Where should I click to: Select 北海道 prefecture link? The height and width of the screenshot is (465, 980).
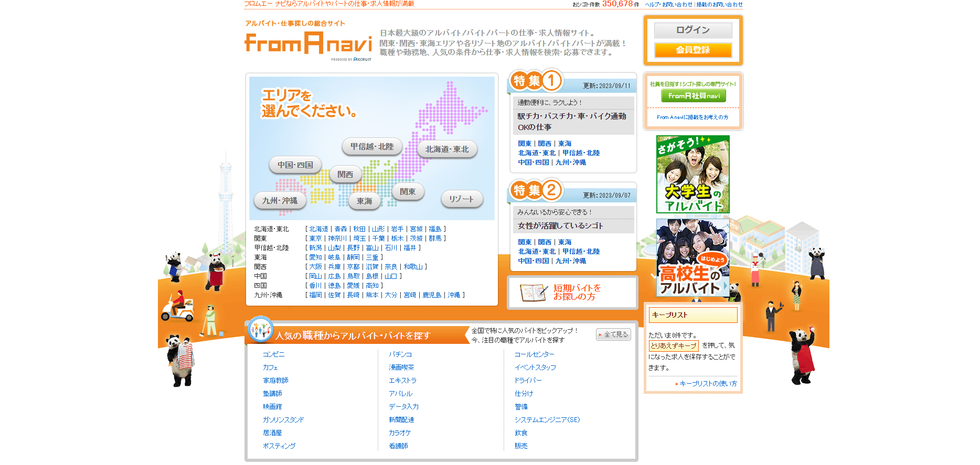point(318,229)
